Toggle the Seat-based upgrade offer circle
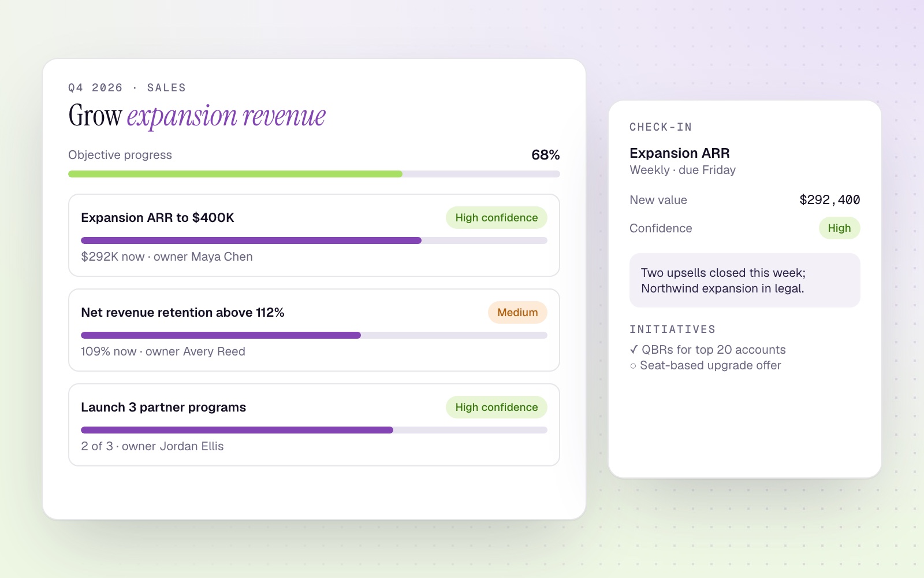924x578 pixels. 634,366
